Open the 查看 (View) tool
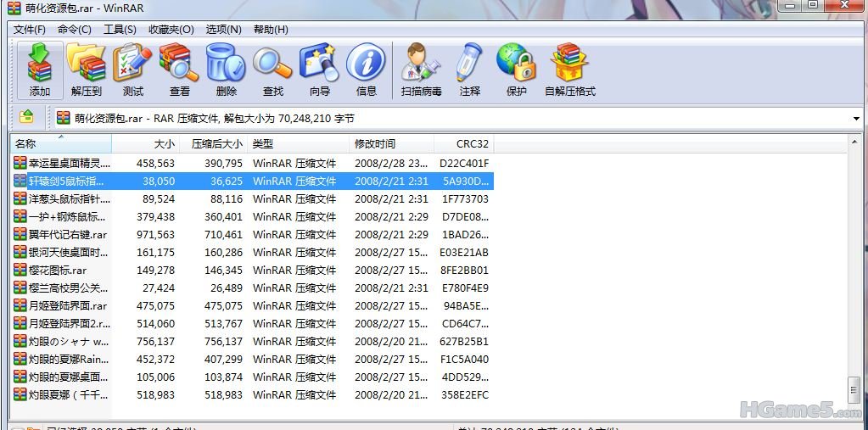Viewport: 868px width, 430px height. click(179, 70)
